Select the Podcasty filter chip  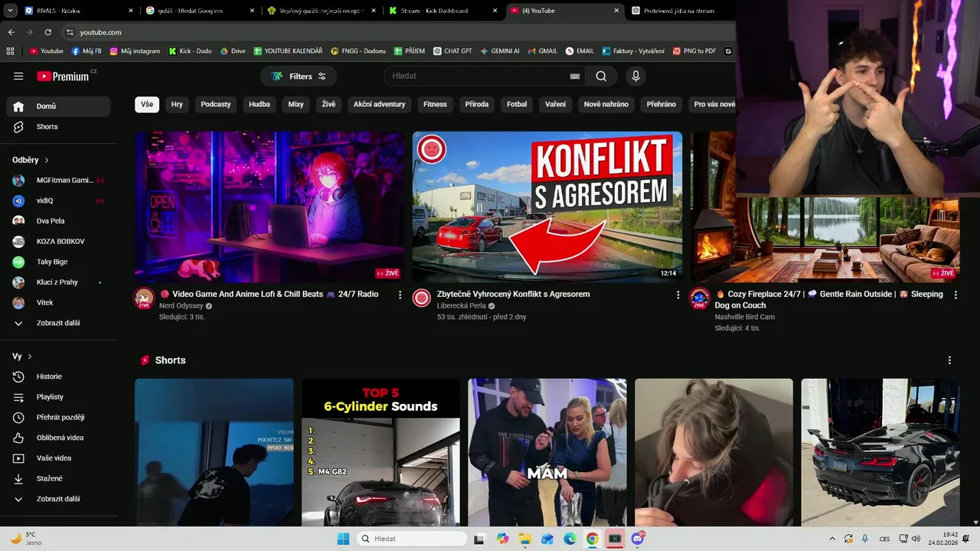216,104
